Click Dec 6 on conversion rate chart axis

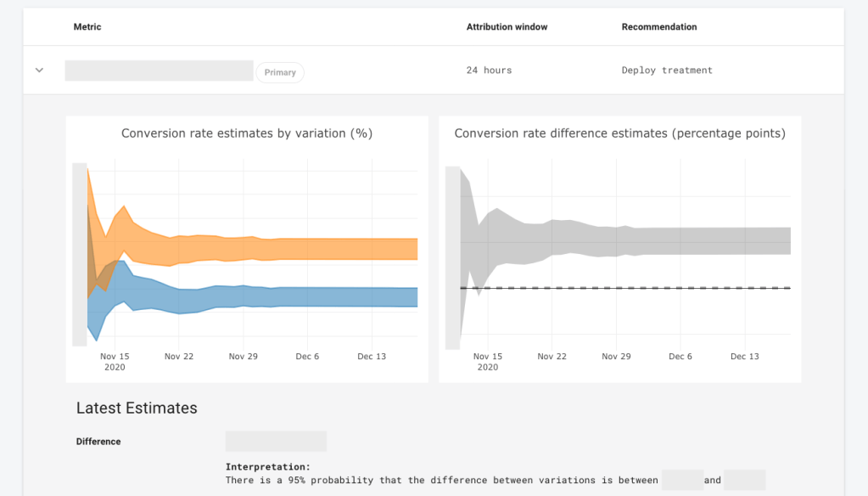click(307, 357)
